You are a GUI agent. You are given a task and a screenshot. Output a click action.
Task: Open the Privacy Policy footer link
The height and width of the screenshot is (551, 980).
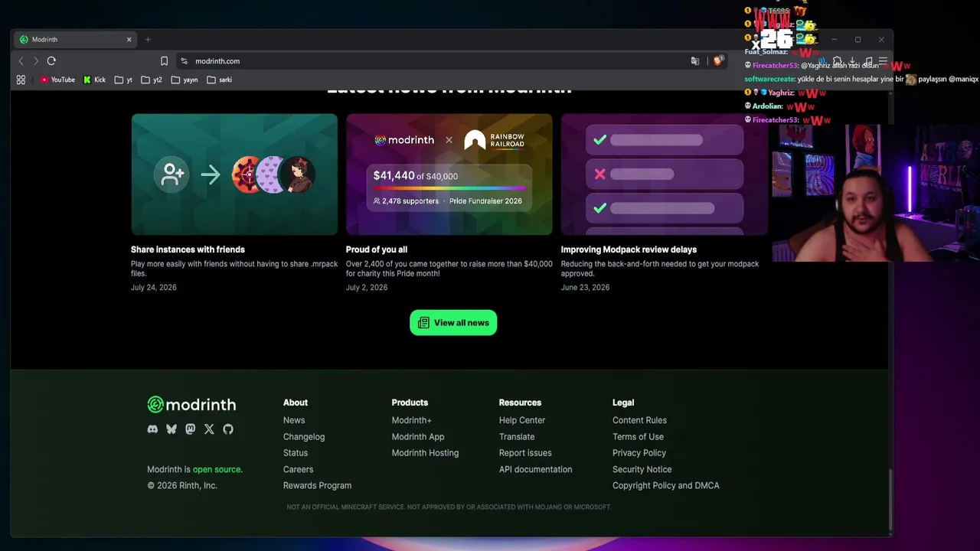639,453
